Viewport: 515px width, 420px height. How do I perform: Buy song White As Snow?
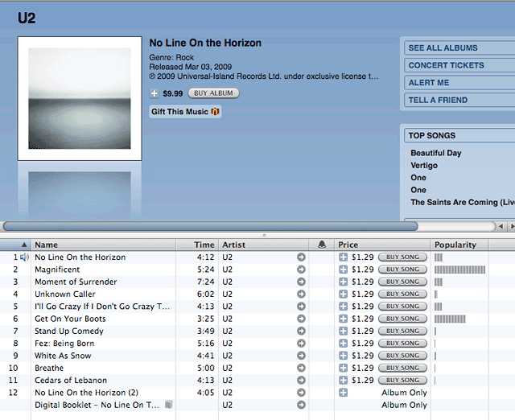[x=402, y=356]
